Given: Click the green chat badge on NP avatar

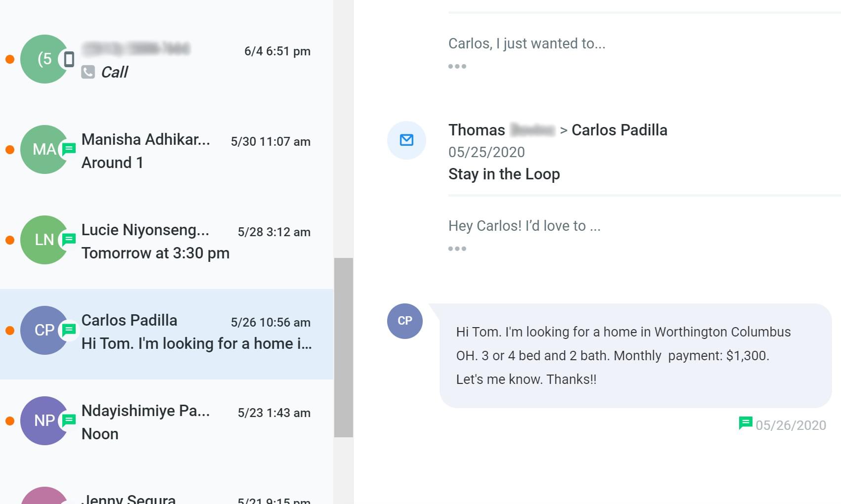Looking at the screenshot, I should tap(69, 420).
